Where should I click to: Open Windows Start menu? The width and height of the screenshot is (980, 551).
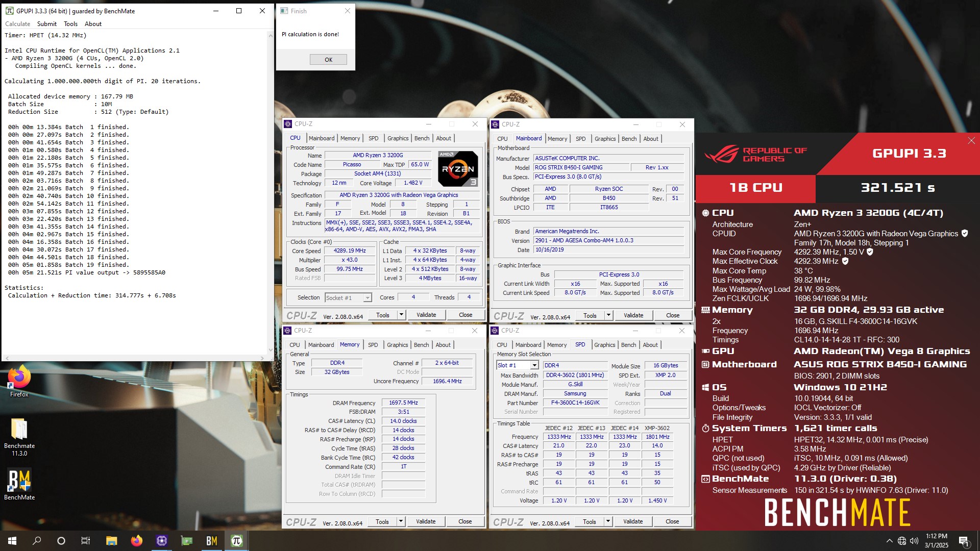point(12,541)
